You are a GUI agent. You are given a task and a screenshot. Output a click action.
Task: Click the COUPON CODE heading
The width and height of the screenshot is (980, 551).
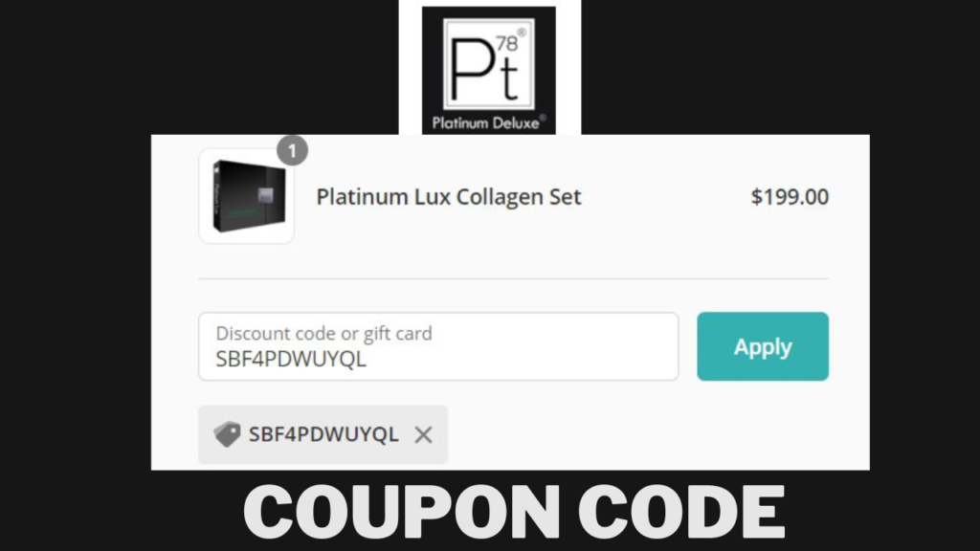(514, 512)
